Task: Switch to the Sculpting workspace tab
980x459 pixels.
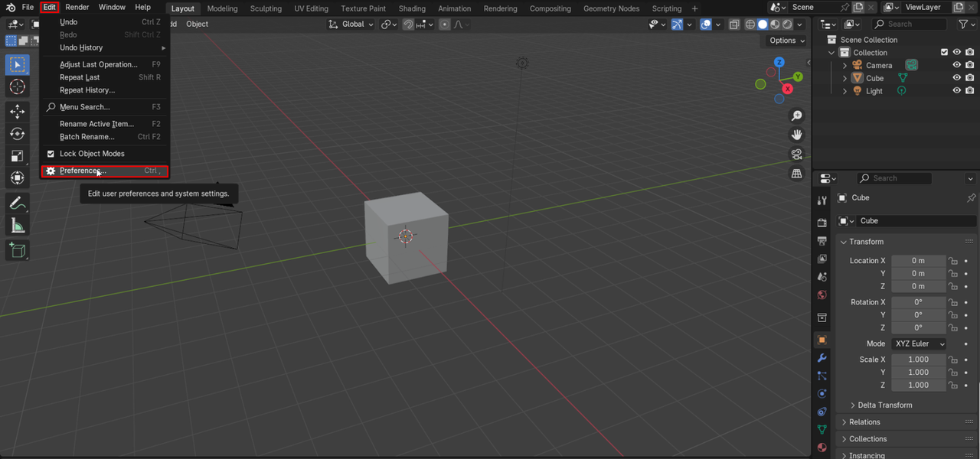Action: 266,8
